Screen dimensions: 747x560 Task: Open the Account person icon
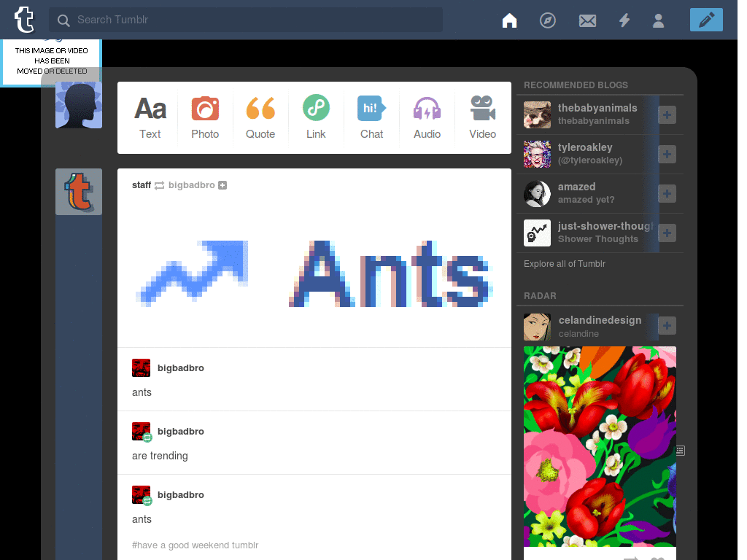pos(658,20)
